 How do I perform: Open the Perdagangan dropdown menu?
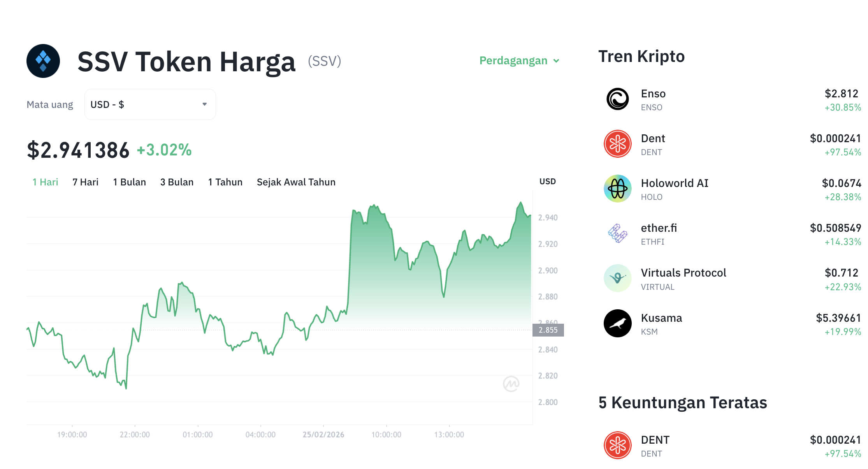(x=519, y=61)
